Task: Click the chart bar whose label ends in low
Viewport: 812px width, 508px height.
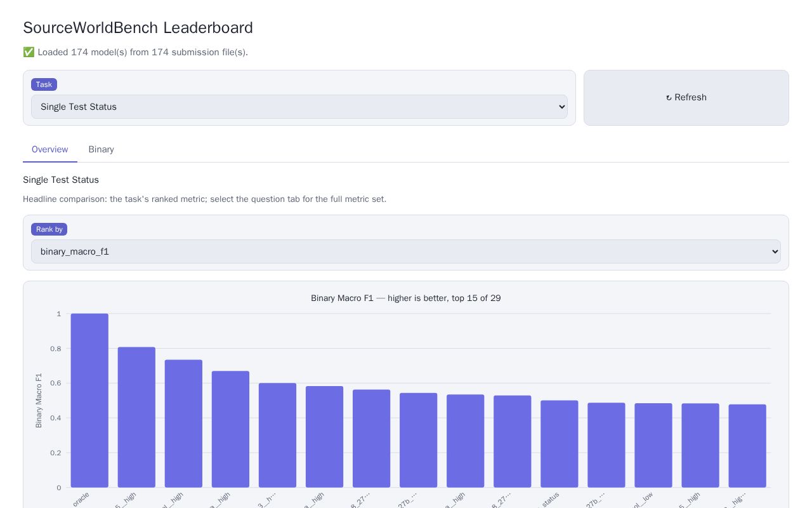Action: click(653, 445)
